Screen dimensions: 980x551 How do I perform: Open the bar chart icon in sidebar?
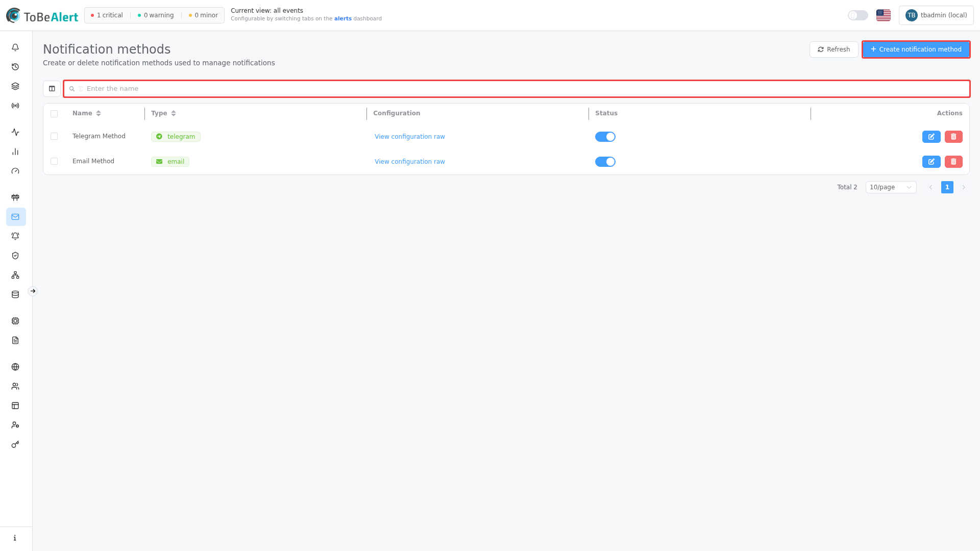click(x=15, y=152)
